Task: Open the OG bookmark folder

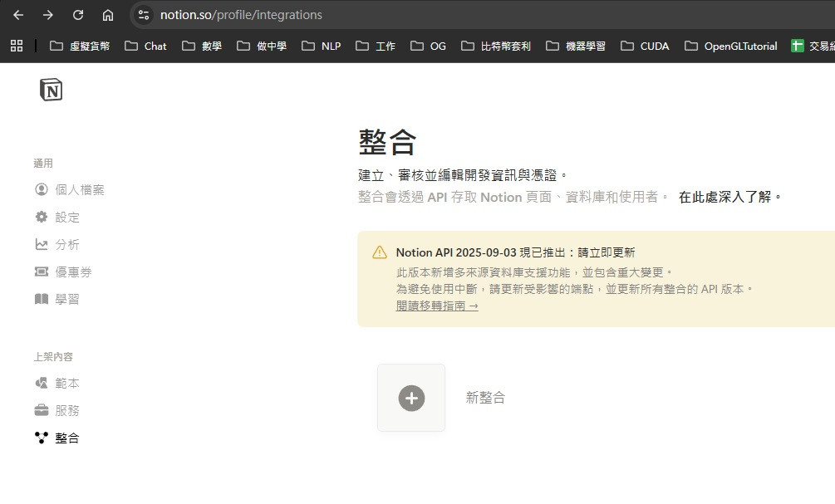Action: coord(428,46)
